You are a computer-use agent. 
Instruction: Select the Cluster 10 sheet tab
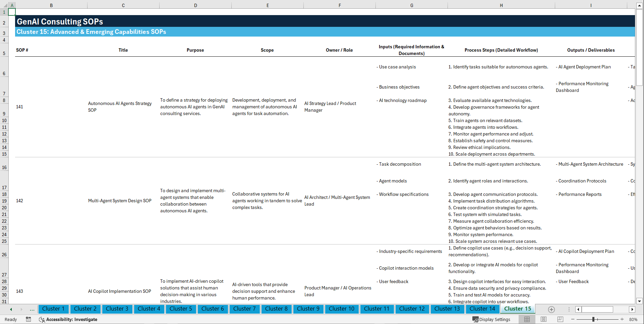(x=342, y=309)
